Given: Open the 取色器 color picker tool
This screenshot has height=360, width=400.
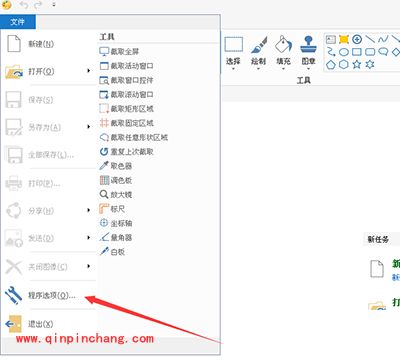Looking at the screenshot, I should pos(116,166).
